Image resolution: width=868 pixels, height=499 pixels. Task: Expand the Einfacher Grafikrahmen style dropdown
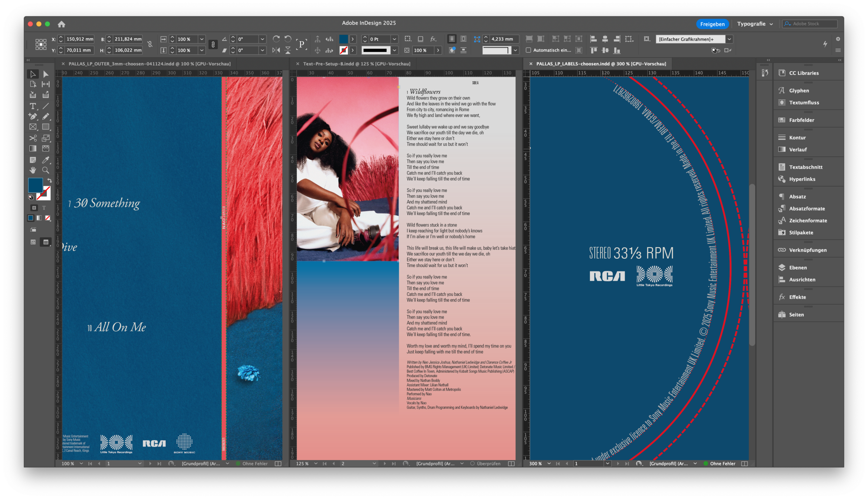point(729,39)
